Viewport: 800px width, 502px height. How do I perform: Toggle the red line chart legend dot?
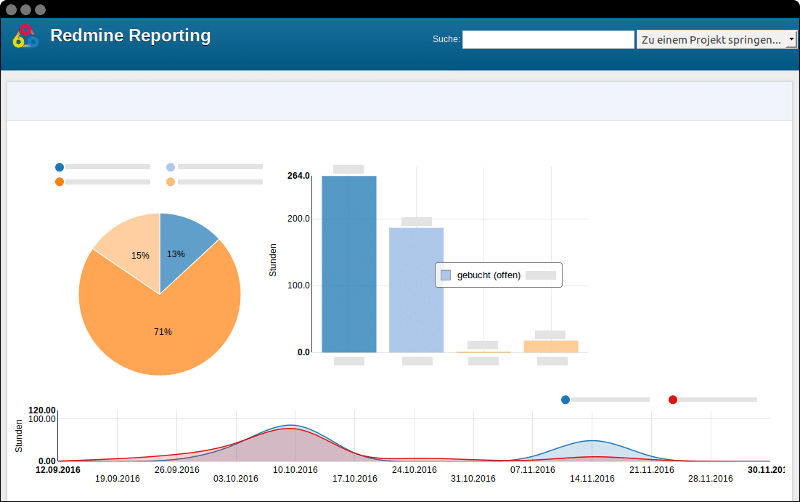673,399
